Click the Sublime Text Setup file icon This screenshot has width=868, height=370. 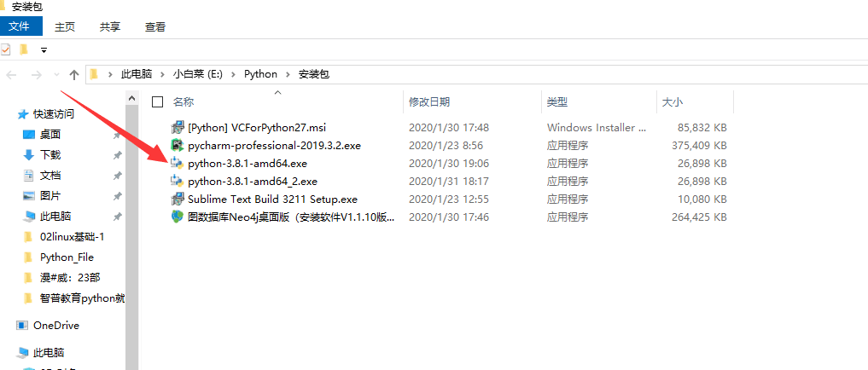pyautogui.click(x=178, y=199)
